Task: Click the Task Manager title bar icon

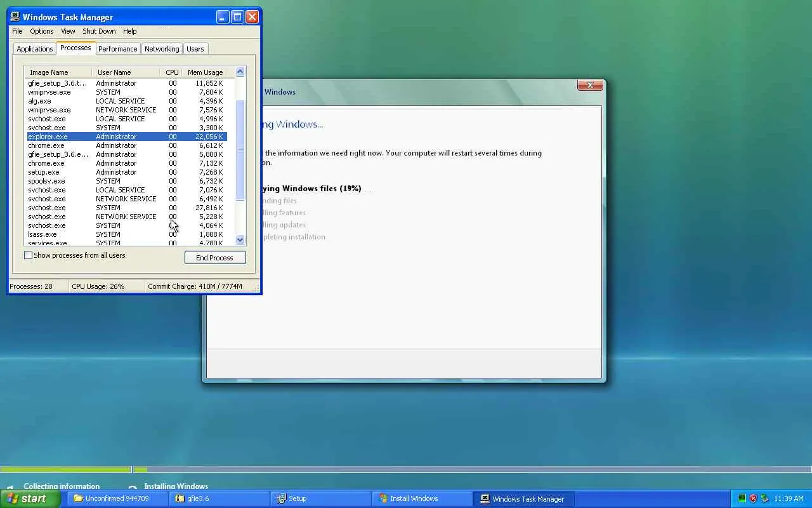Action: pos(15,17)
